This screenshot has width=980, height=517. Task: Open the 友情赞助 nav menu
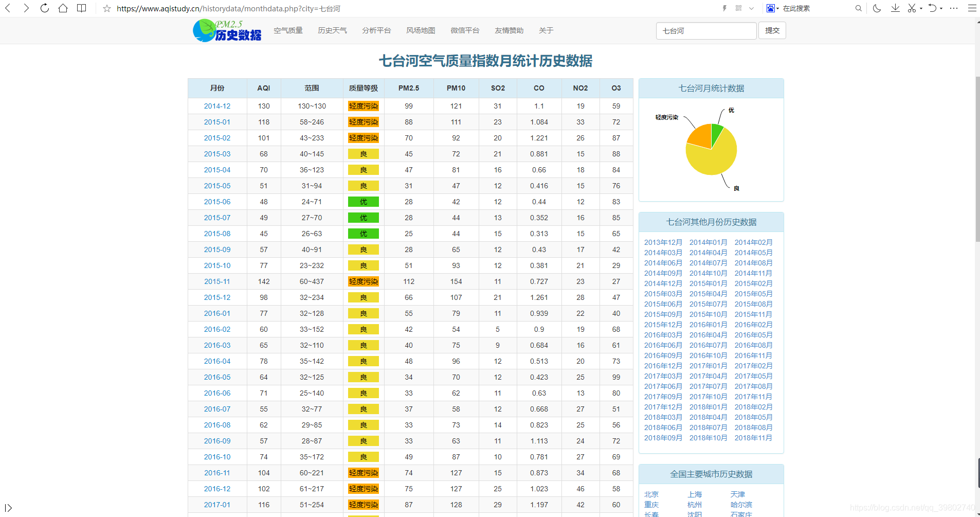[x=509, y=30]
